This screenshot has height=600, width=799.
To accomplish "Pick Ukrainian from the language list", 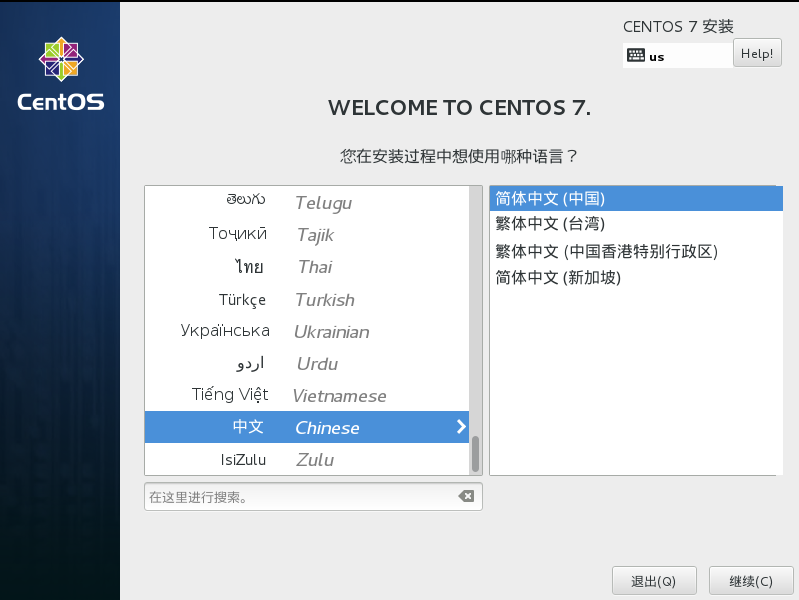I will point(307,331).
